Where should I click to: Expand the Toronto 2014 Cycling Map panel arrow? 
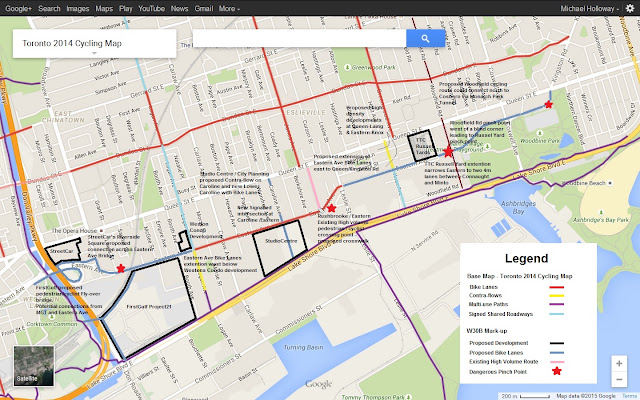(94, 53)
